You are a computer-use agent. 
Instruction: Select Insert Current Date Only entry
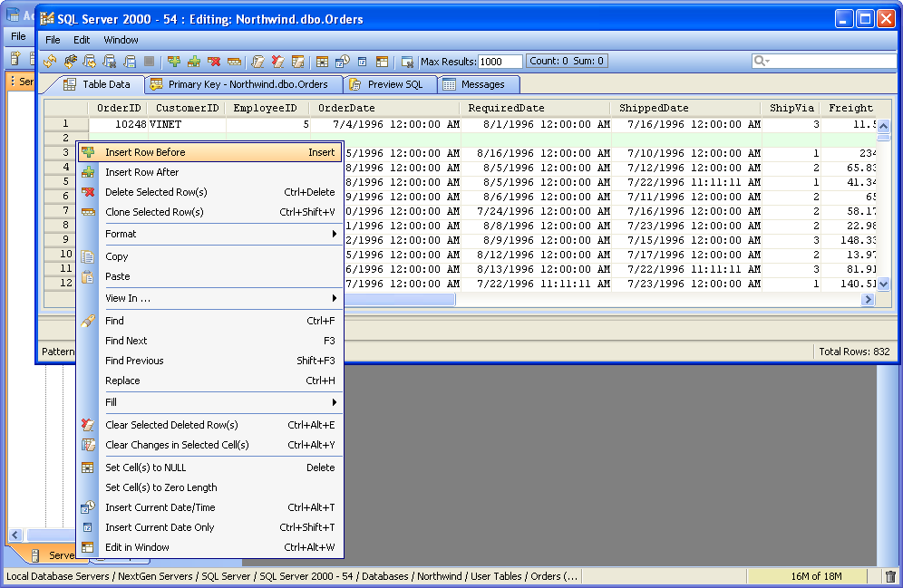(x=210, y=527)
